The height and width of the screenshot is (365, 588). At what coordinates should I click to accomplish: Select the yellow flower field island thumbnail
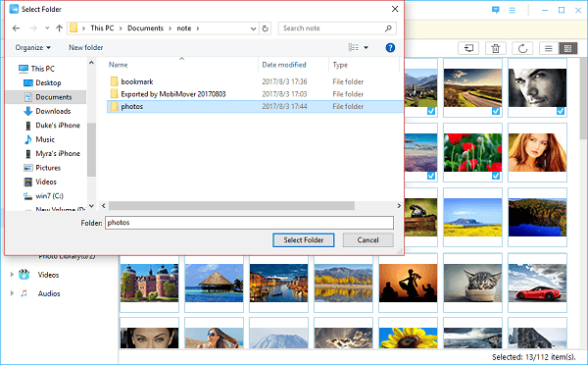[472, 218]
